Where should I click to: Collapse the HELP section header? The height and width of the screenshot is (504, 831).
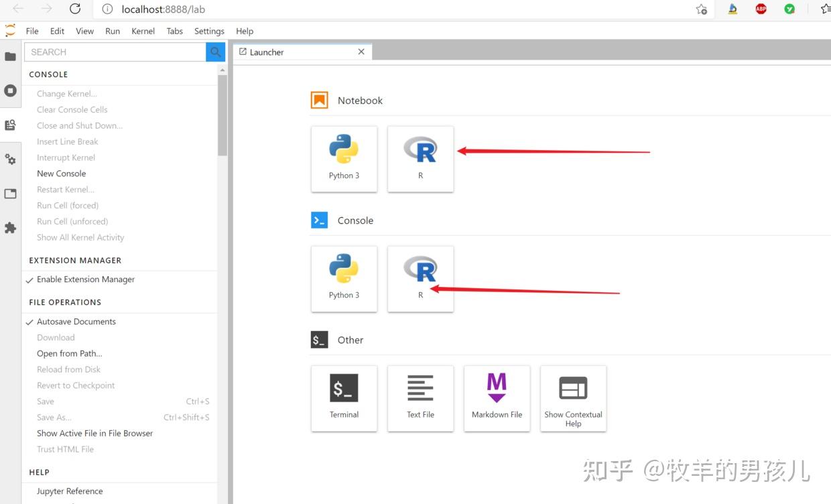pyautogui.click(x=39, y=472)
